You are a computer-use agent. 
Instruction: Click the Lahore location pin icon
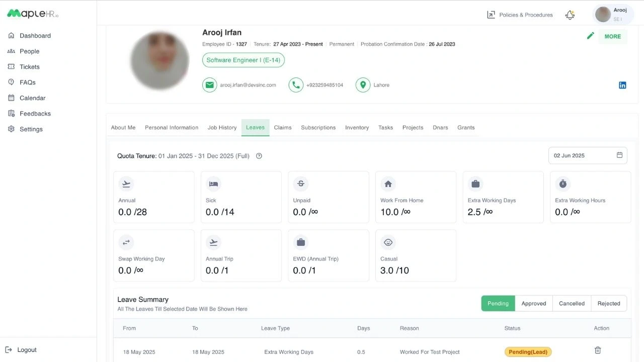[x=363, y=85]
